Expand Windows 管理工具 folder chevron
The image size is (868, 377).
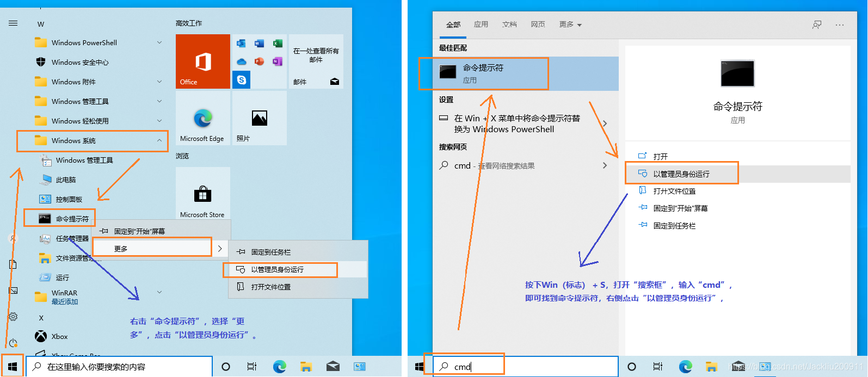pos(159,101)
